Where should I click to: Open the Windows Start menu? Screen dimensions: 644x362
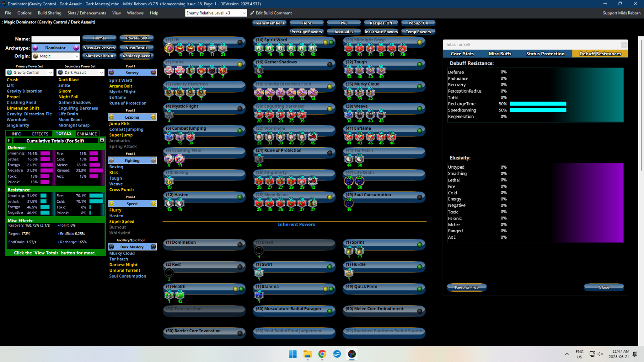[293, 354]
